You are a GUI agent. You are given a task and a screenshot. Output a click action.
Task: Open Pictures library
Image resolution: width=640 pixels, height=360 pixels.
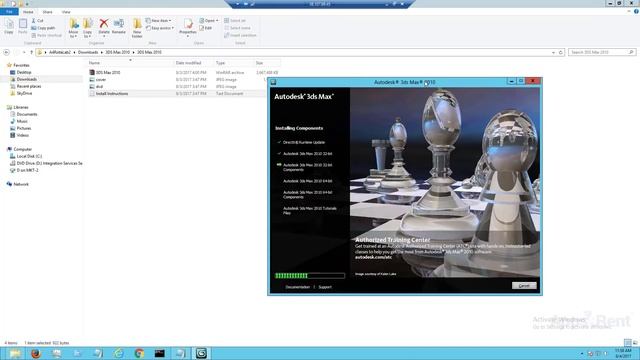point(24,128)
